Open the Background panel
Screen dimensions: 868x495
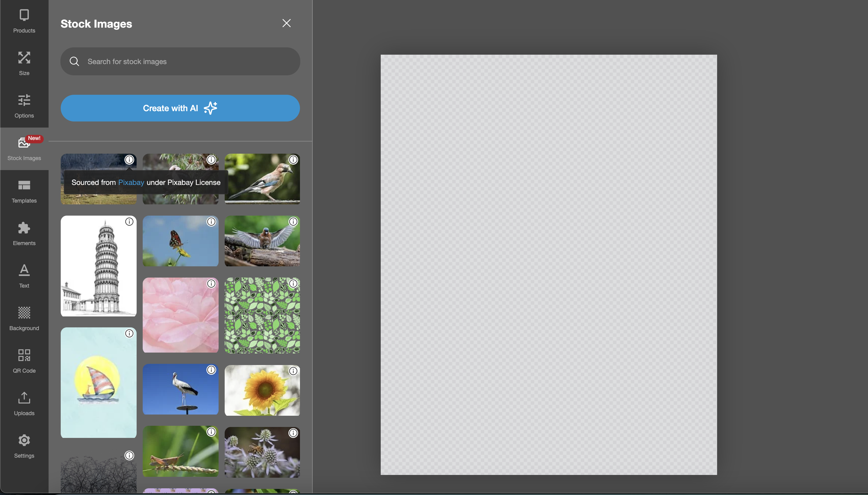tap(24, 319)
